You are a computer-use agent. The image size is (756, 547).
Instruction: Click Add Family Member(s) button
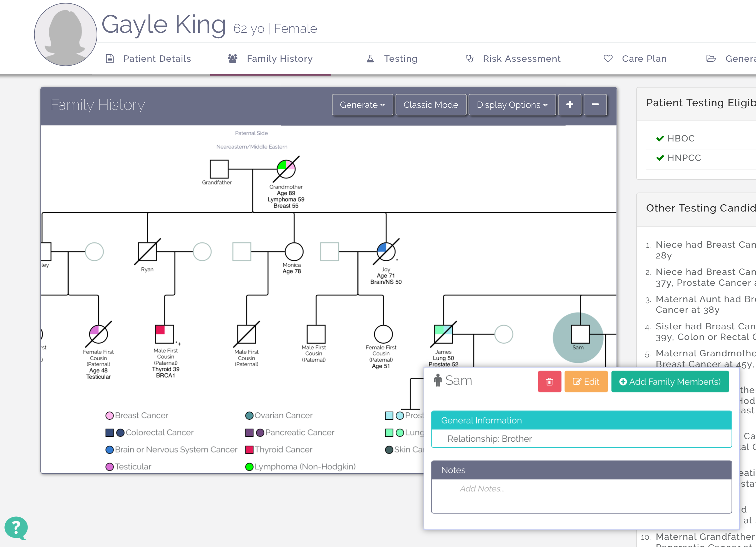point(670,381)
